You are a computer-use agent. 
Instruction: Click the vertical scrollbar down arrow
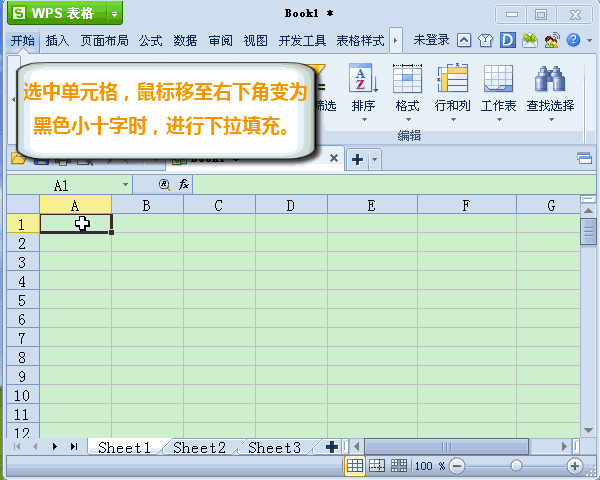click(x=589, y=430)
